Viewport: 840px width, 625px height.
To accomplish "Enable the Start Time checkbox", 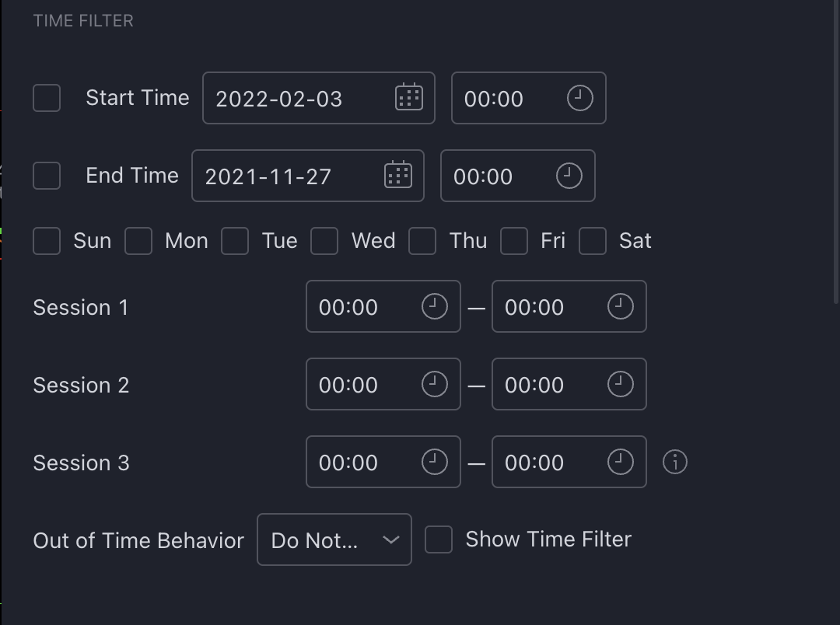I will coord(47,98).
